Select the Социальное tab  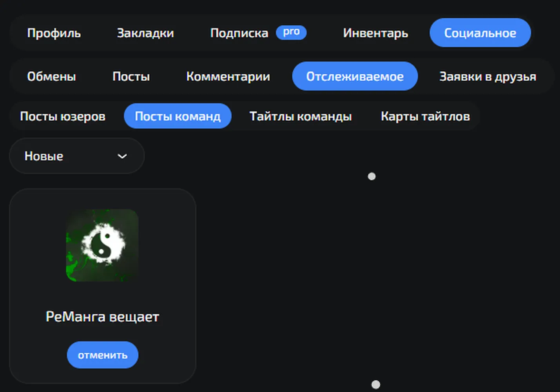[x=480, y=33]
